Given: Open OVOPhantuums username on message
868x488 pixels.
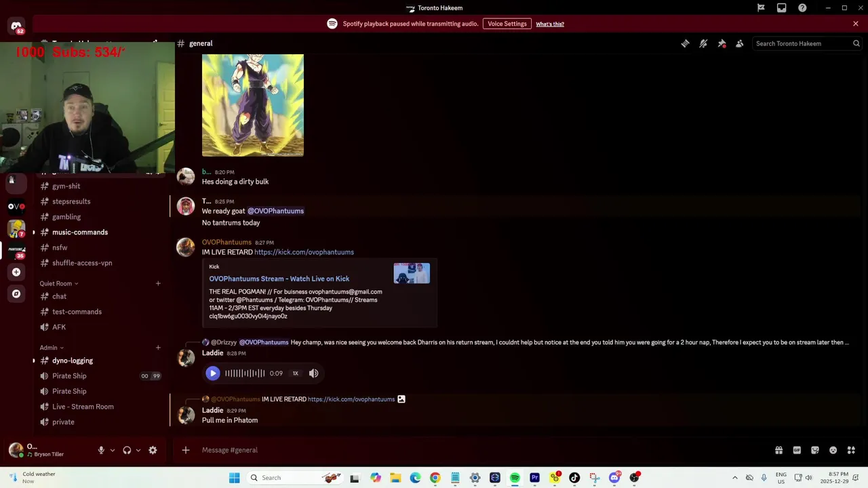Looking at the screenshot, I should [226, 242].
